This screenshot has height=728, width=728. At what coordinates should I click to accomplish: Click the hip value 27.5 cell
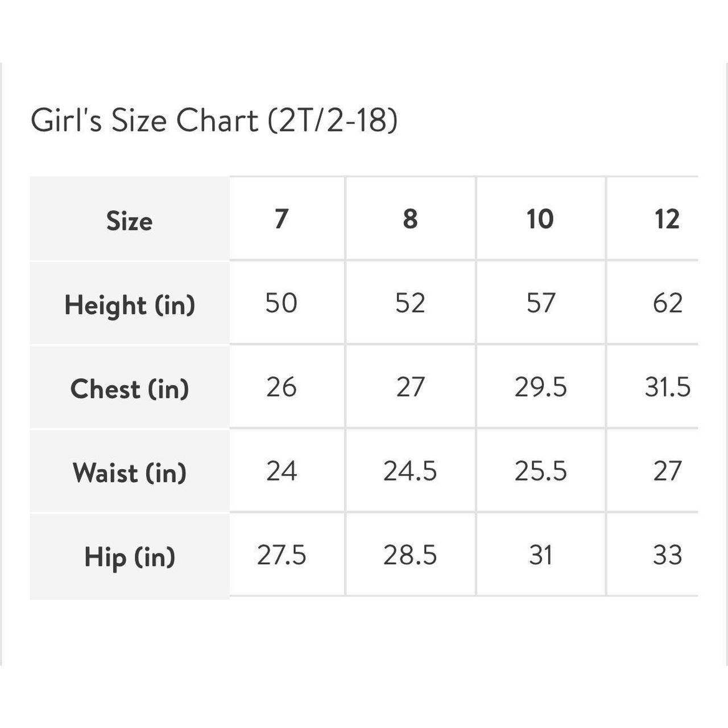pyautogui.click(x=282, y=555)
